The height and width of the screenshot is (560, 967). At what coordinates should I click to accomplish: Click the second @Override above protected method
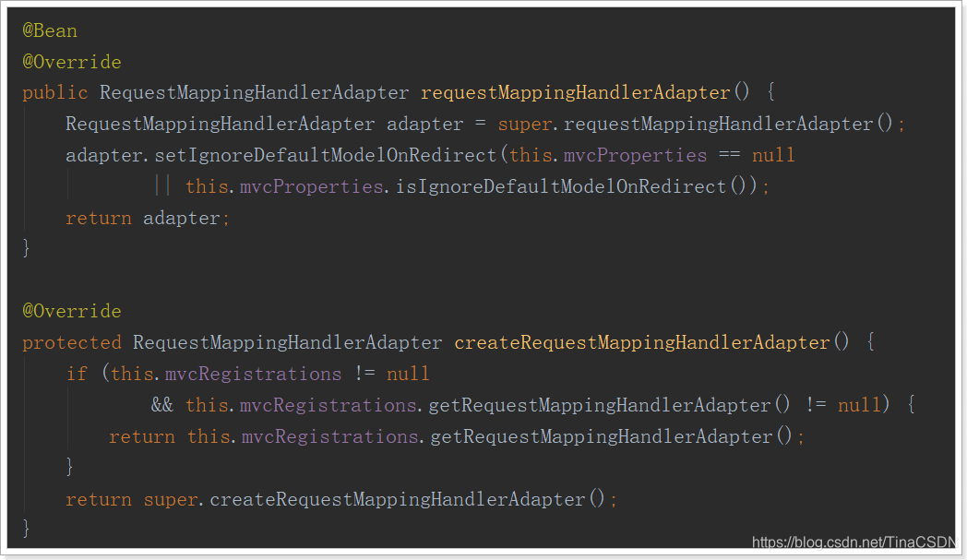coord(72,311)
